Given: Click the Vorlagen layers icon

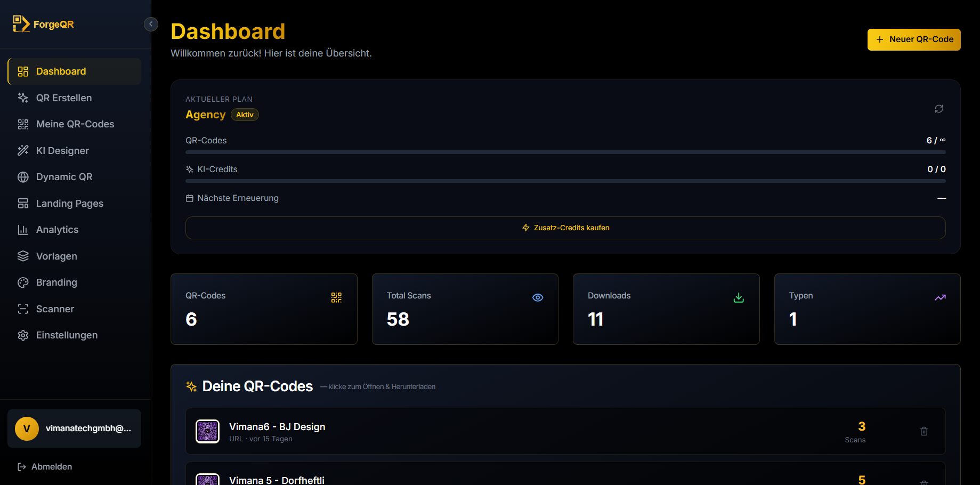Looking at the screenshot, I should [x=23, y=256].
